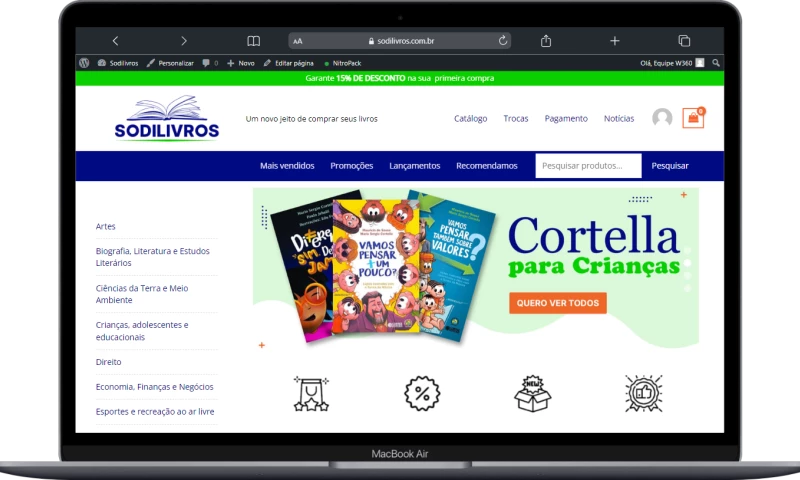Open Economia, Finanças e Negócios category
The height and width of the screenshot is (480, 800).
pos(155,387)
